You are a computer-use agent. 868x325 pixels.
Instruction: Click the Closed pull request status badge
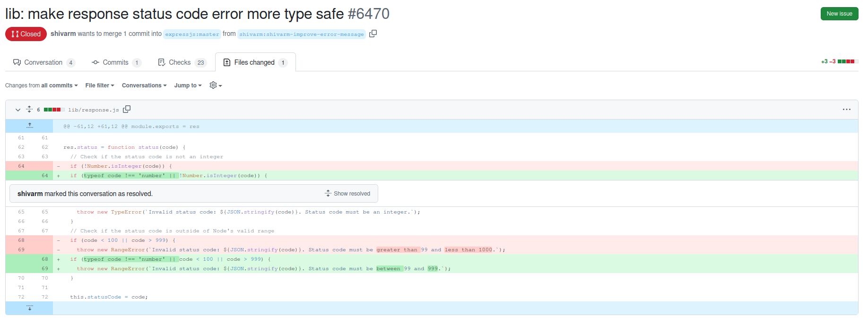pos(26,34)
